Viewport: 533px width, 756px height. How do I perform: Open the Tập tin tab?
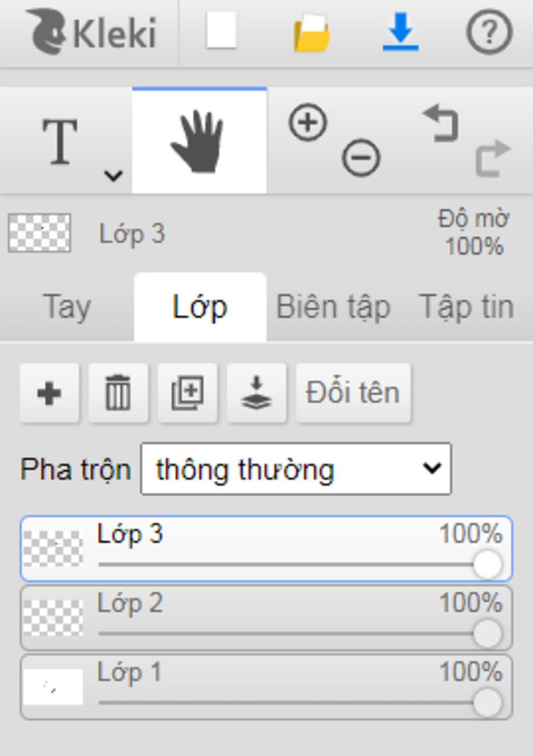pyautogui.click(x=466, y=307)
